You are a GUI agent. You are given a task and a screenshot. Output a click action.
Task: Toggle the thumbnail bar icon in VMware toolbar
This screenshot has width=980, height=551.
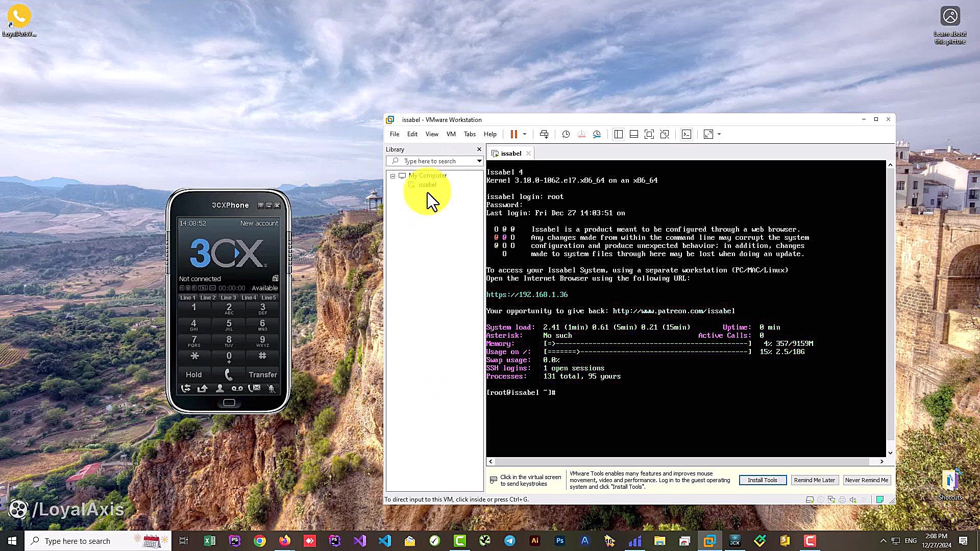(634, 134)
